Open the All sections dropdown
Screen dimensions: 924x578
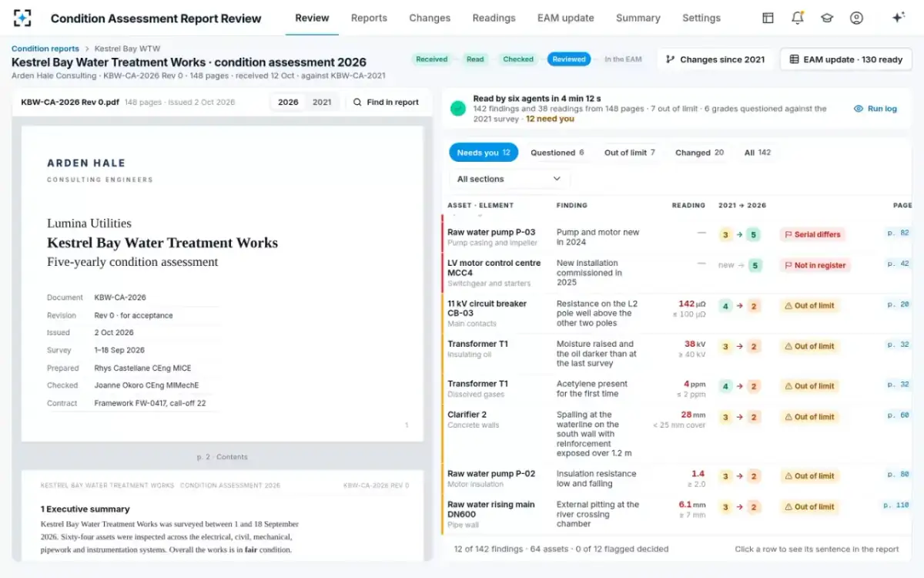point(509,179)
